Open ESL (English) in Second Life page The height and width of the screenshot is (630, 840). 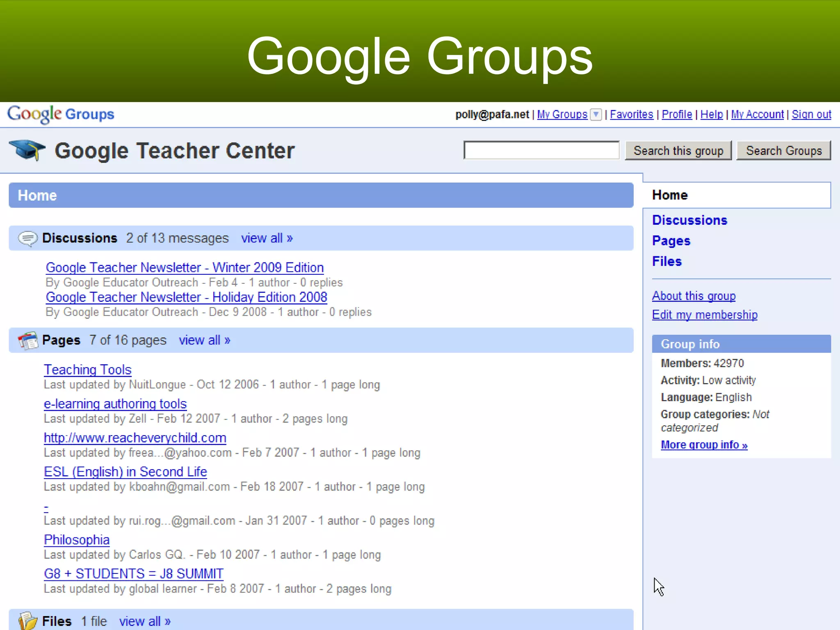click(126, 472)
